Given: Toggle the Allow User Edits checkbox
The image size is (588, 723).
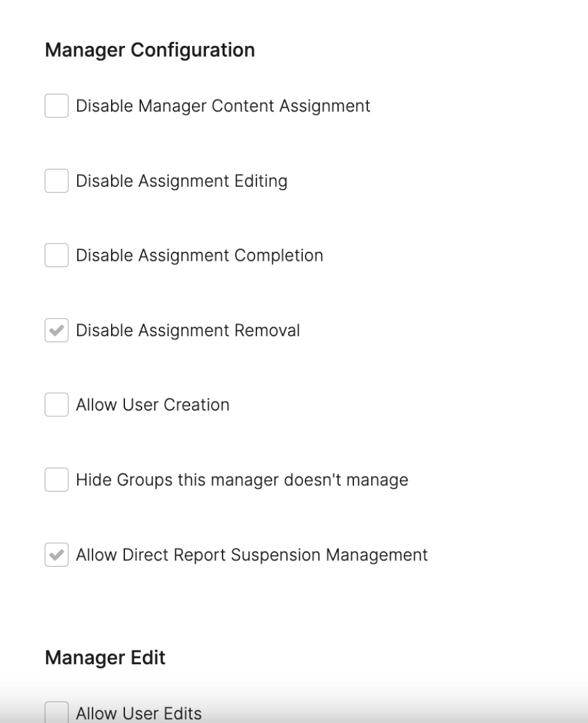Looking at the screenshot, I should (x=56, y=712).
